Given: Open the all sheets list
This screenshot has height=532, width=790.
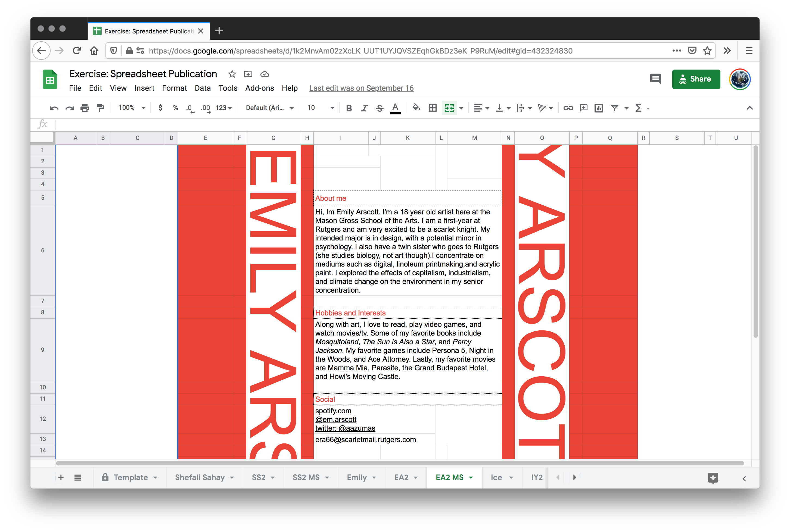Looking at the screenshot, I should 78,477.
